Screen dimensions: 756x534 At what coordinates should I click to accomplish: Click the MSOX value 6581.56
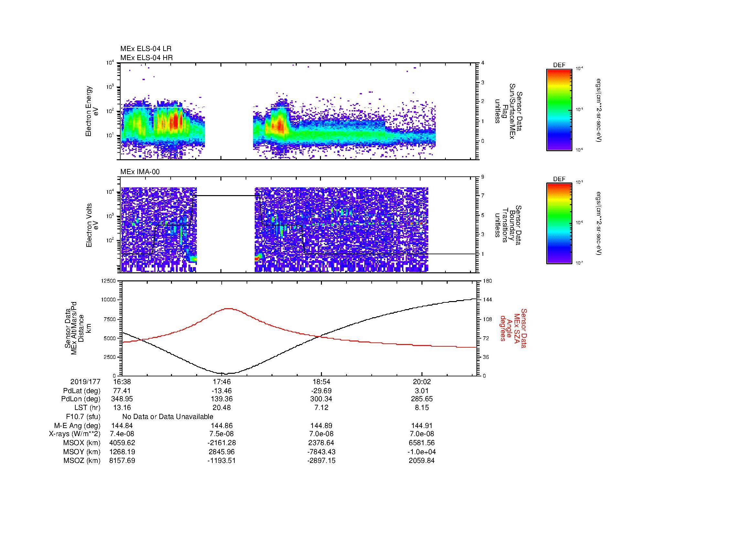(x=422, y=443)
